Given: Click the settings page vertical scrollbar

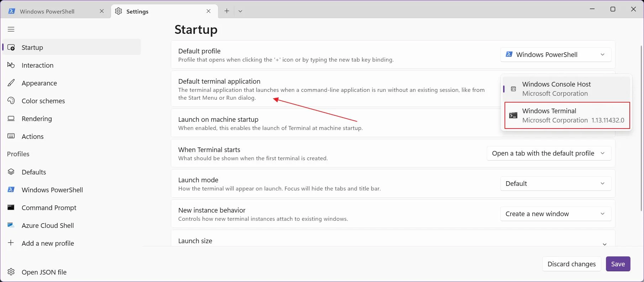Looking at the screenshot, I should [642, 128].
